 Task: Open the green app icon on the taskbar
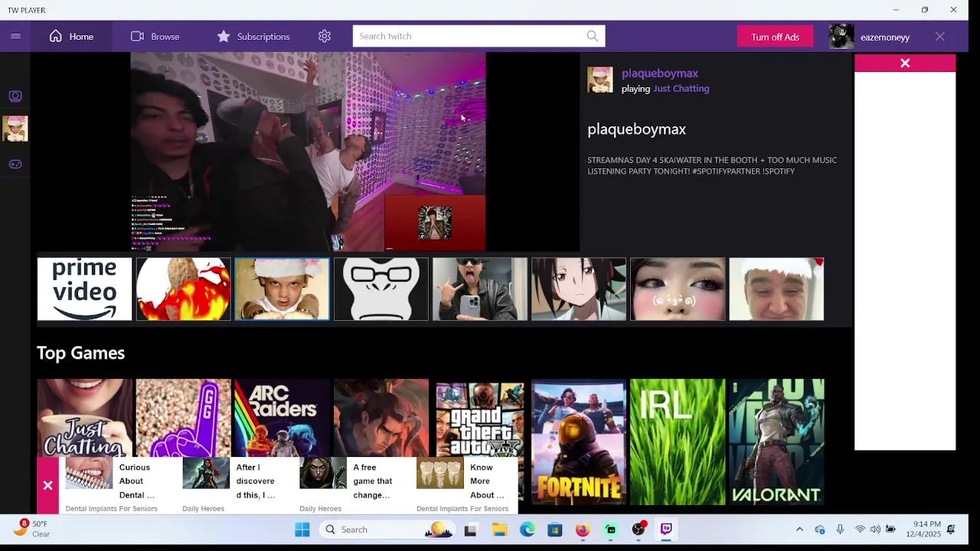(x=610, y=530)
